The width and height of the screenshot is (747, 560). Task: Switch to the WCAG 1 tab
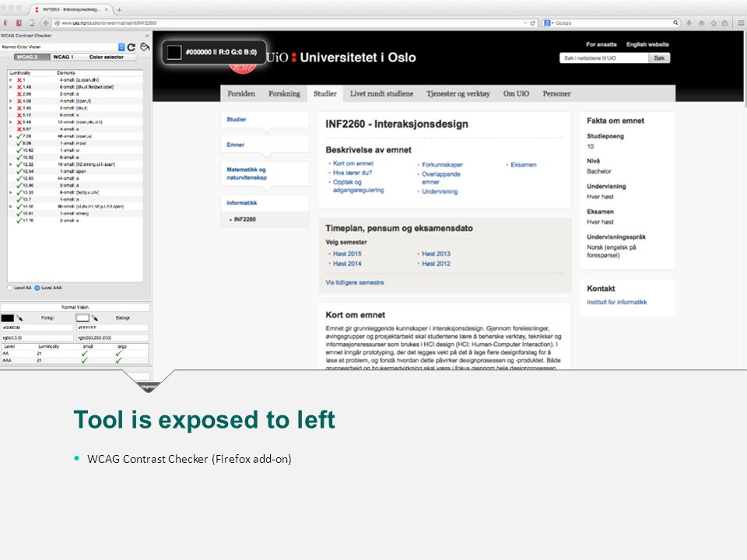[x=63, y=57]
